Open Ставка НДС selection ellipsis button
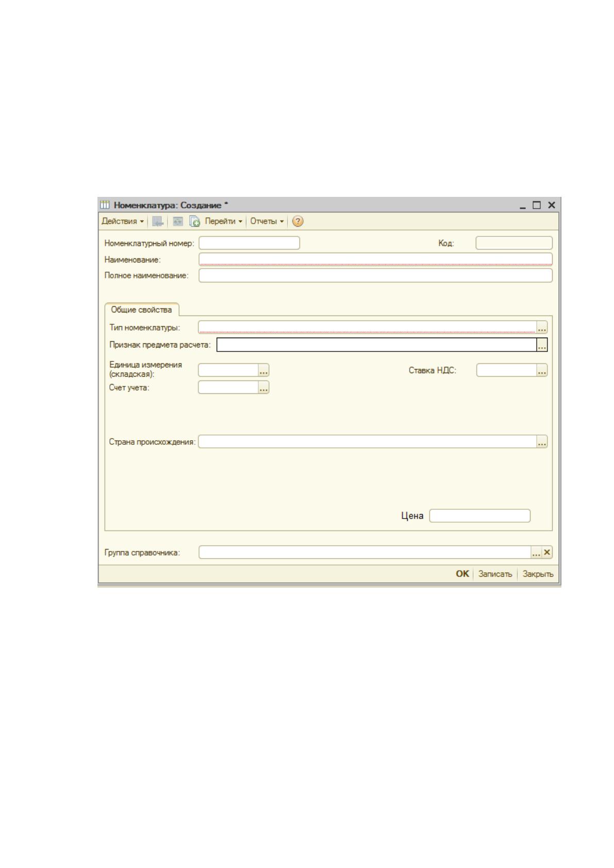Image resolution: width=614 pixels, height=868 pixels. [542, 370]
